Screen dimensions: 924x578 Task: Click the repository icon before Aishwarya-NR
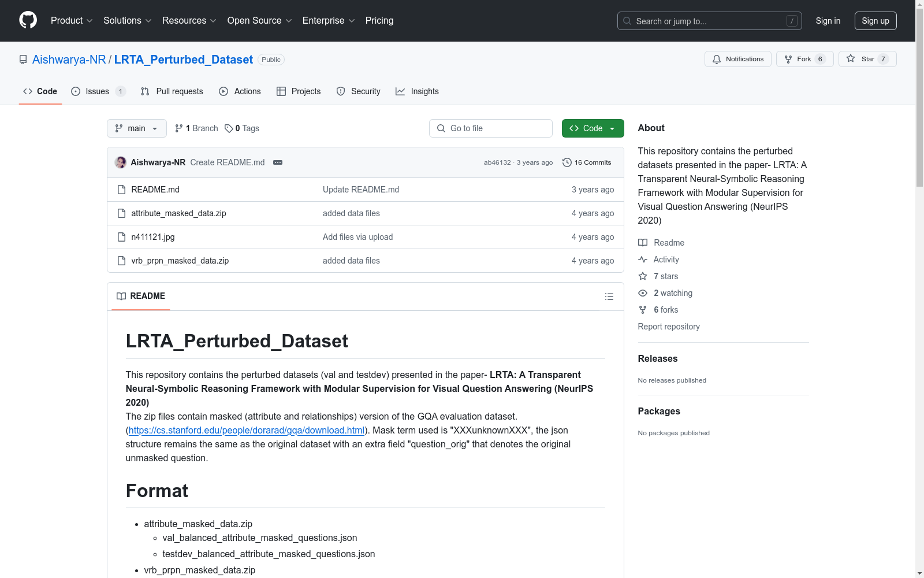tap(23, 60)
